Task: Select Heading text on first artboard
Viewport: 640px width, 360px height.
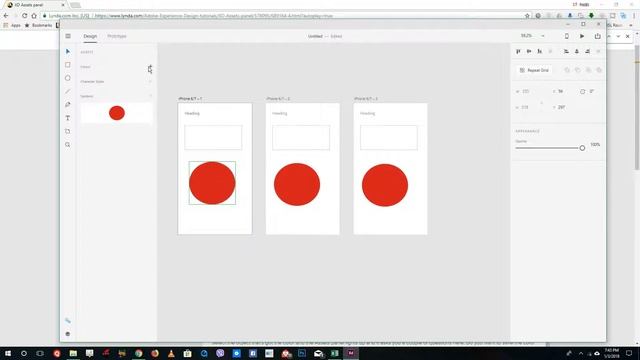Action: coord(192,113)
